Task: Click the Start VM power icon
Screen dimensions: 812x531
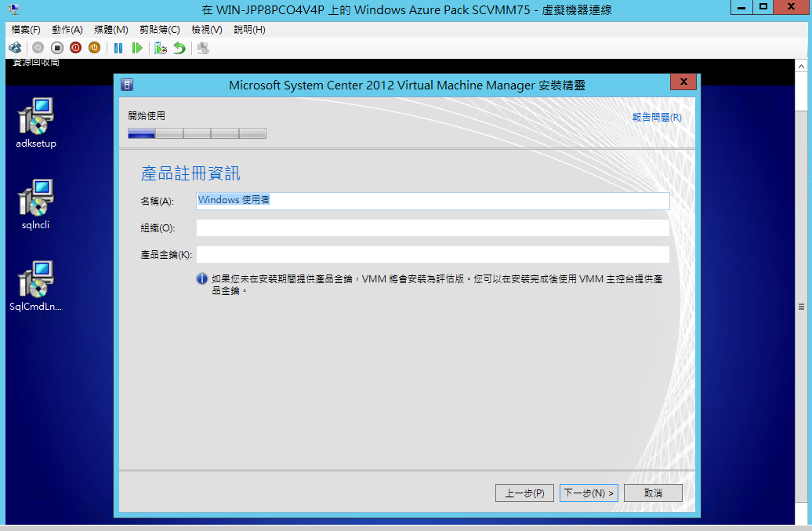Action: 38,48
